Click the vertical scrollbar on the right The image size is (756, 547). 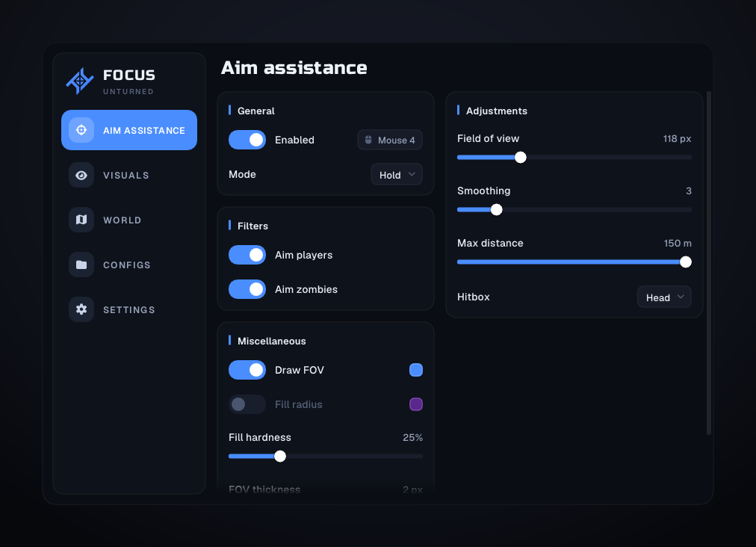click(709, 263)
